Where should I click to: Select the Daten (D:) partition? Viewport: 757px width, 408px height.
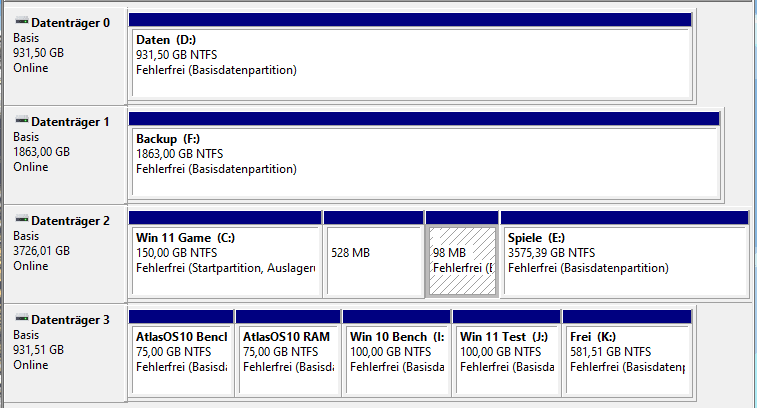(x=410, y=57)
